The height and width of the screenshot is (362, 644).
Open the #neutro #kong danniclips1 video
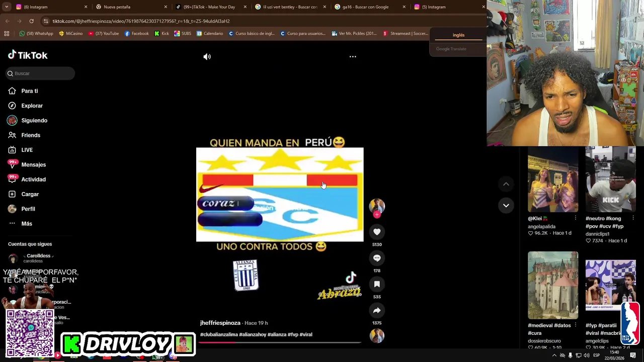point(610,179)
